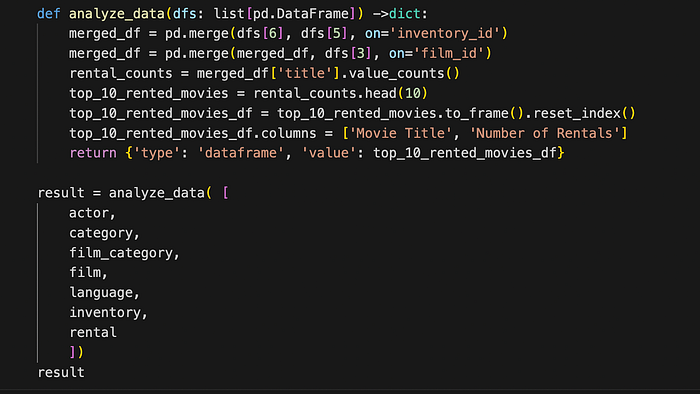Click the return keyword

pos(93,153)
